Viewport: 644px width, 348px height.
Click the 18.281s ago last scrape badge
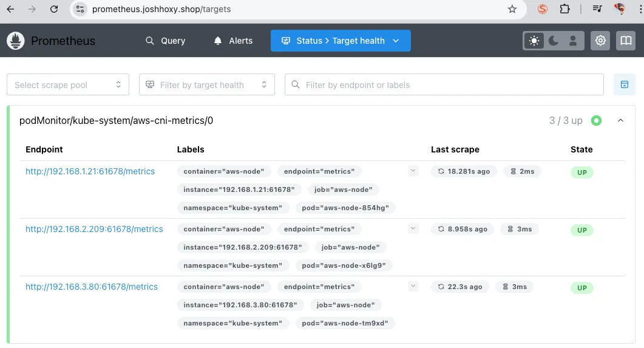tap(464, 171)
